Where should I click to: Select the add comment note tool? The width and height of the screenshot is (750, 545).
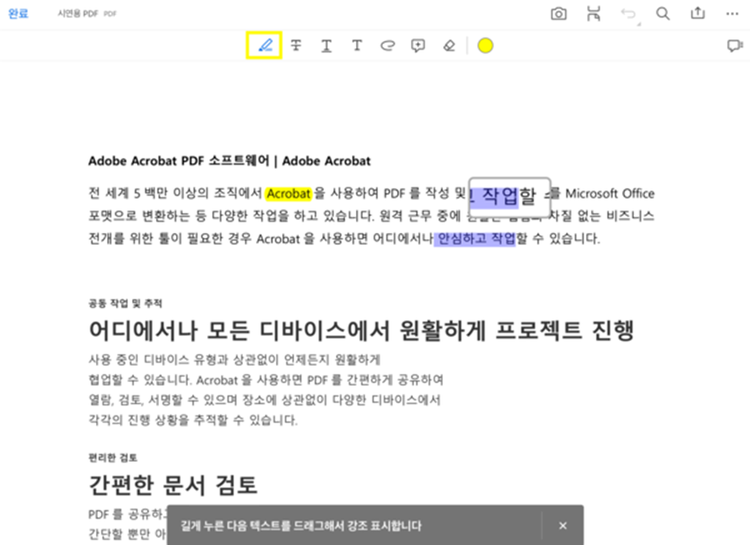[x=418, y=46]
